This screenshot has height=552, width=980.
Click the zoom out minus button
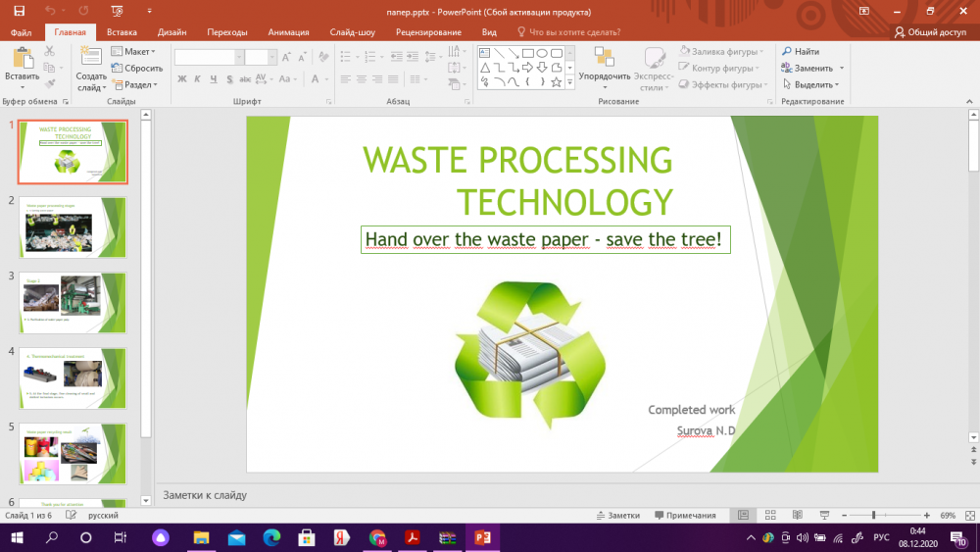pos(845,515)
